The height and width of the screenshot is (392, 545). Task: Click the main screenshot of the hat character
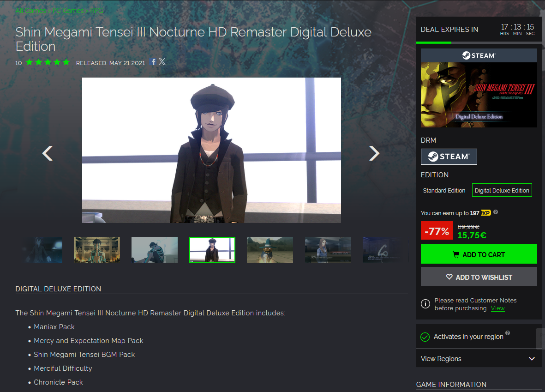[x=211, y=150]
